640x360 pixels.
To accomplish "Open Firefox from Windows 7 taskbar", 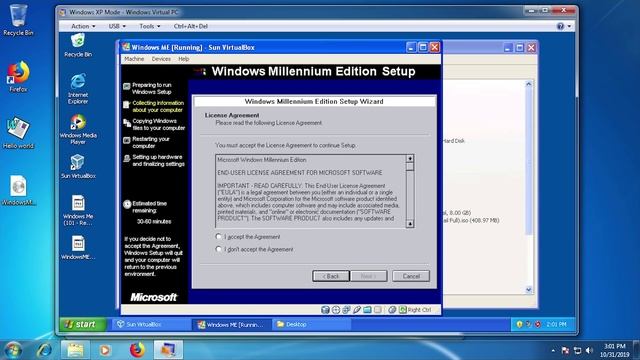I will tap(137, 350).
